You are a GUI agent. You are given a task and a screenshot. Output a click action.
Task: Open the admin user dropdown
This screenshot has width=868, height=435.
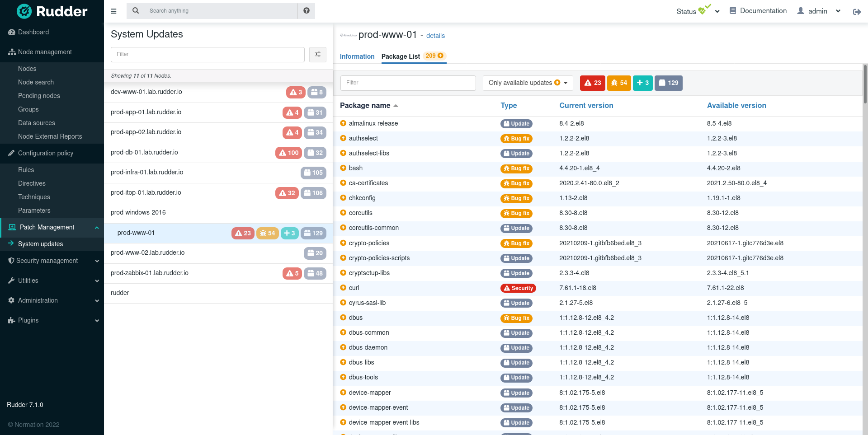(x=819, y=11)
